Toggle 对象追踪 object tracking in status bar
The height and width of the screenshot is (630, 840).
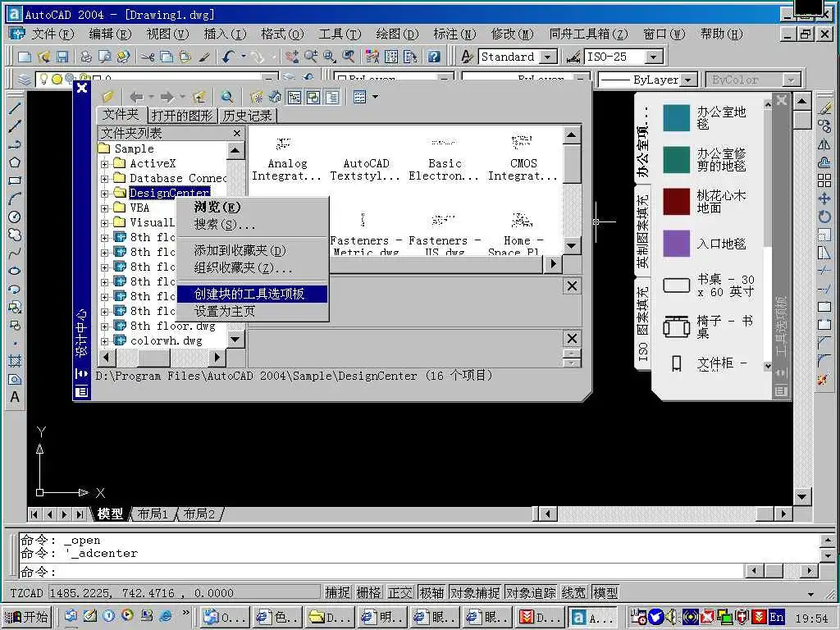(531, 592)
